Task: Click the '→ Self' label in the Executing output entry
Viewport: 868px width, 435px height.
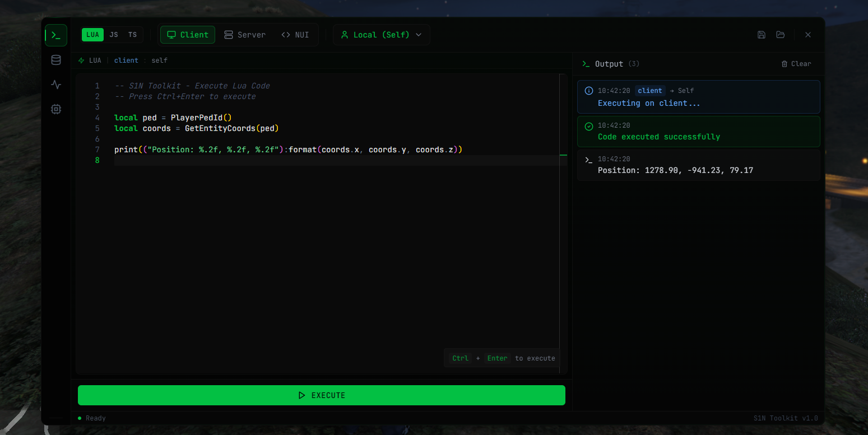Action: coord(682,91)
